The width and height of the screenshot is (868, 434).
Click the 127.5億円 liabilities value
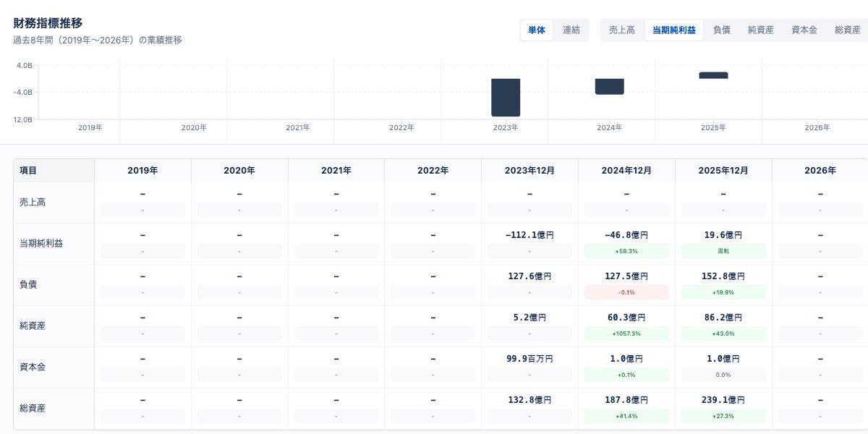[626, 276]
